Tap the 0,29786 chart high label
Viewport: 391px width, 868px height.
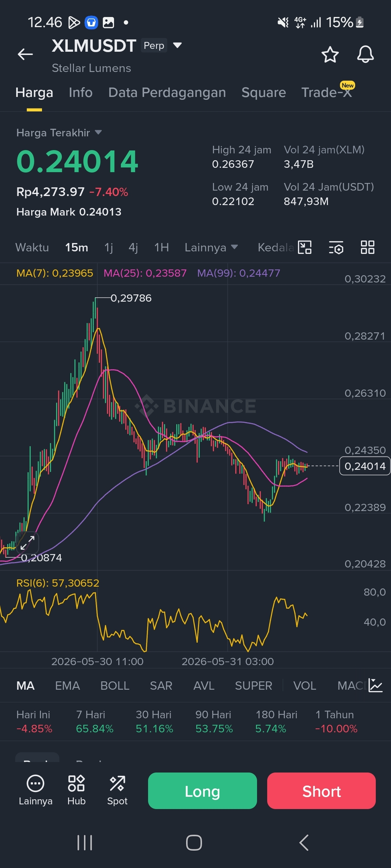131,298
